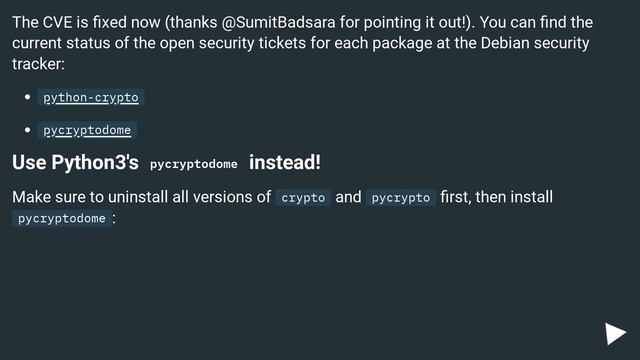The image size is (640, 360).
Task: Click the word 'and' between code snippets
Action: pyautogui.click(x=348, y=197)
